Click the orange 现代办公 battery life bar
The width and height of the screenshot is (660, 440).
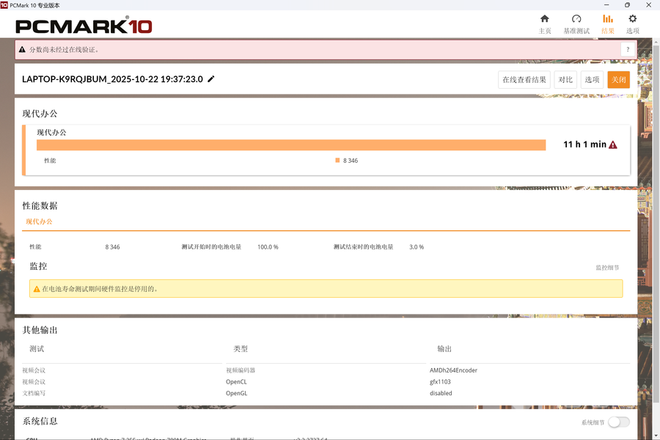click(x=290, y=145)
